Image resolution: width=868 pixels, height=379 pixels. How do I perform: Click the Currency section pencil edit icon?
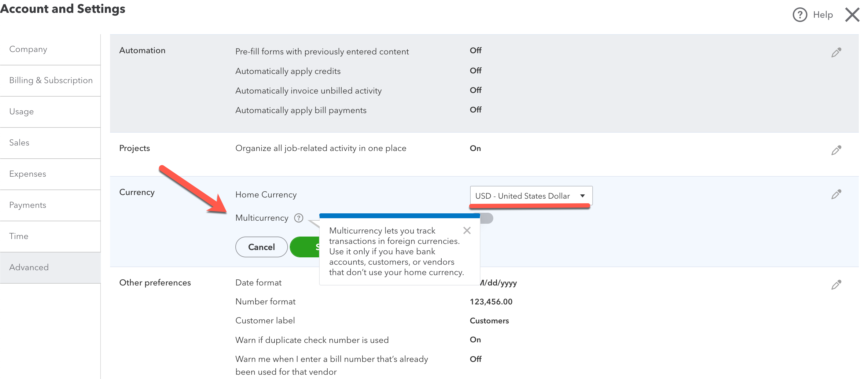[x=836, y=194]
